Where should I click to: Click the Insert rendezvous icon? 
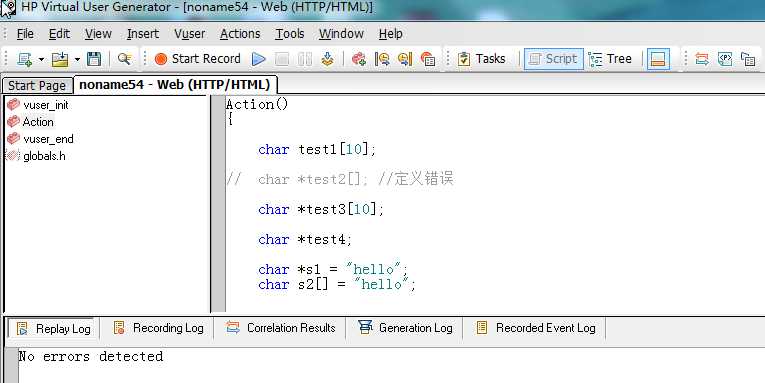click(428, 60)
